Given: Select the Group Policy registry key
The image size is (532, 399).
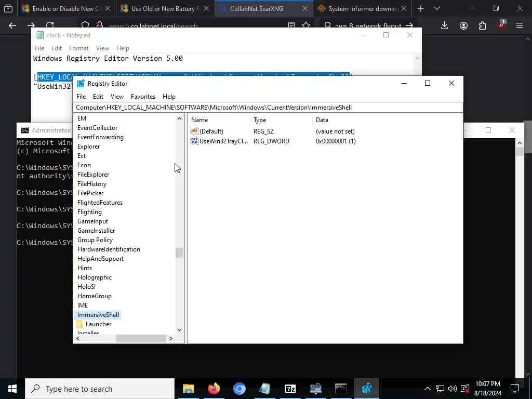Looking at the screenshot, I should (95, 240).
